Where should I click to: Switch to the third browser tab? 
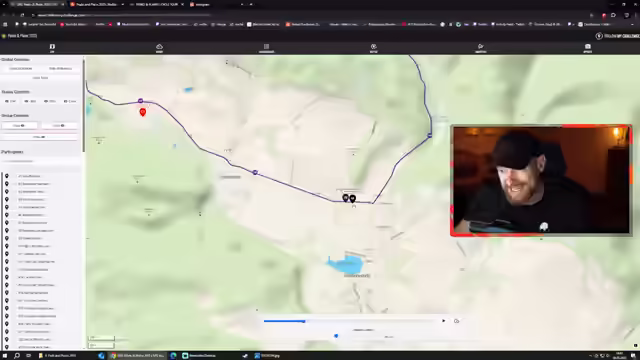(156, 4)
